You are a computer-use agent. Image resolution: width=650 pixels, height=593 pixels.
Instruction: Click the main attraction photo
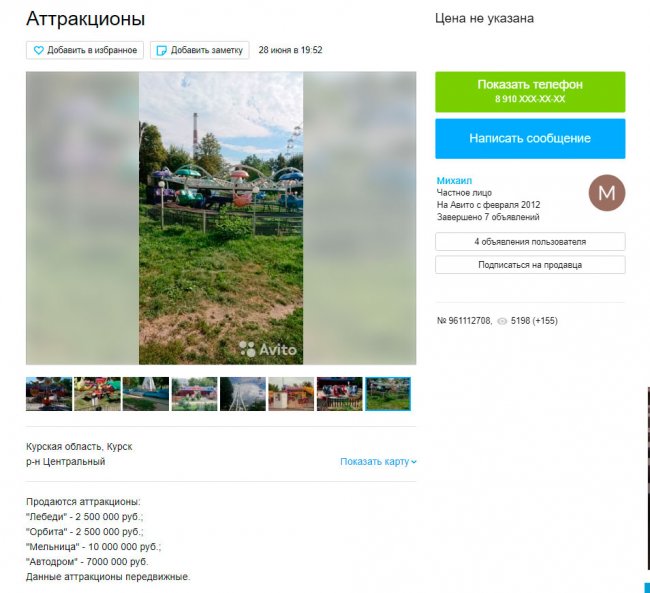(221, 218)
